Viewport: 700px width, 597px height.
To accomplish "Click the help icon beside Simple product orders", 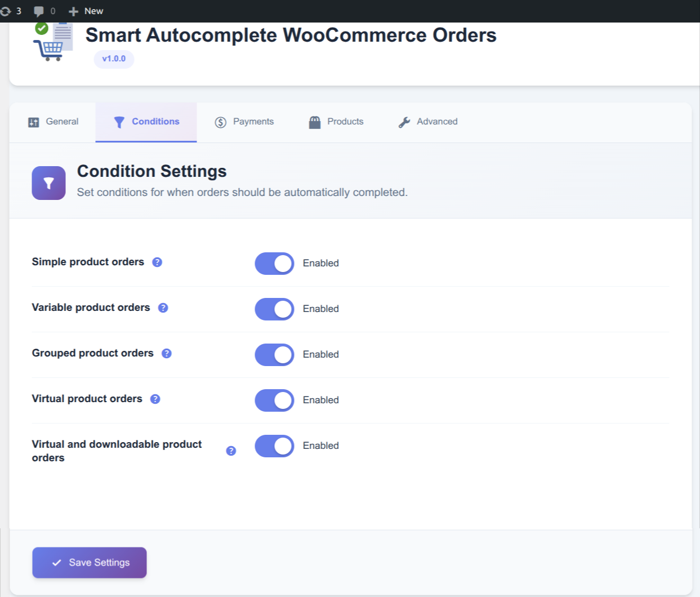I will click(x=157, y=262).
